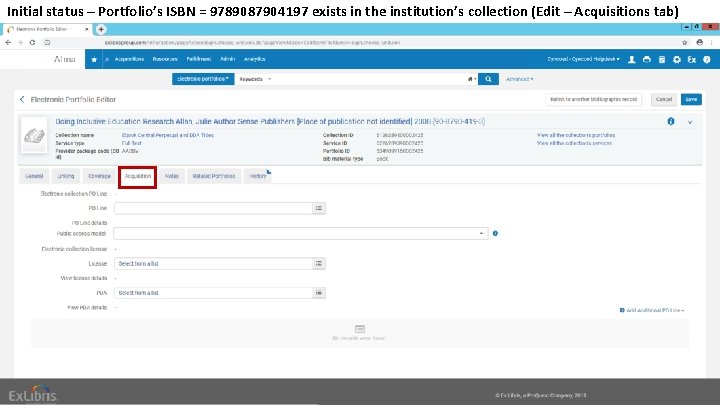Open the Resources menu
Image resolution: width=720 pixels, height=405 pixels.
point(165,59)
